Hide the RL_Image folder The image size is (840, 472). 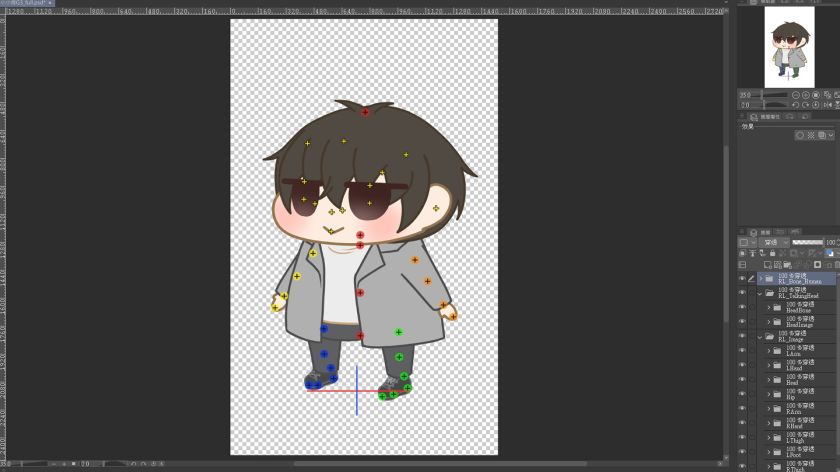tap(742, 336)
